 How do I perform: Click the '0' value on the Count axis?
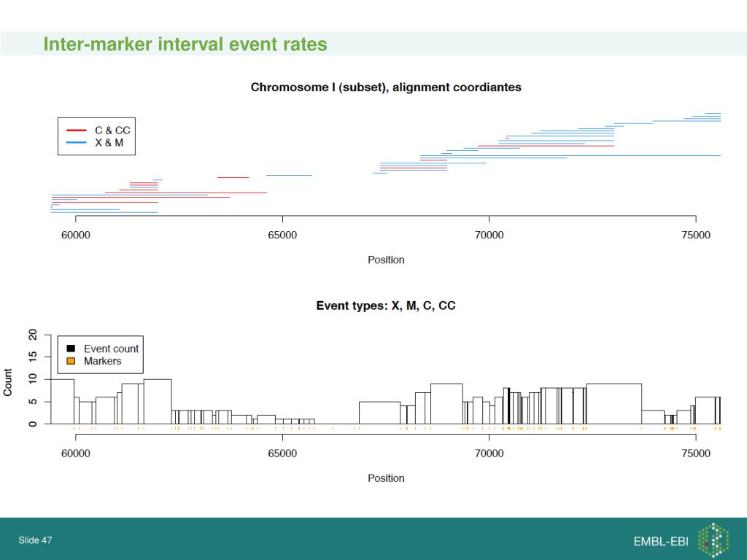(32, 424)
